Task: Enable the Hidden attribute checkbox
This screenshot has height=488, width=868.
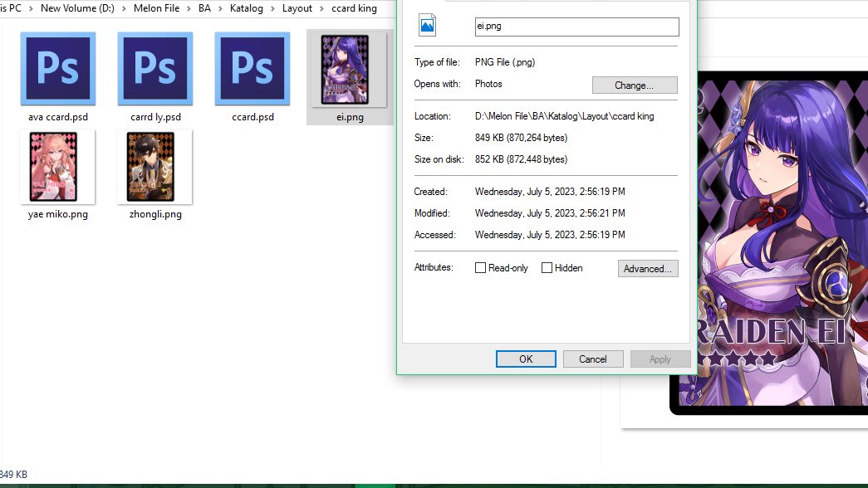Action: tap(547, 268)
